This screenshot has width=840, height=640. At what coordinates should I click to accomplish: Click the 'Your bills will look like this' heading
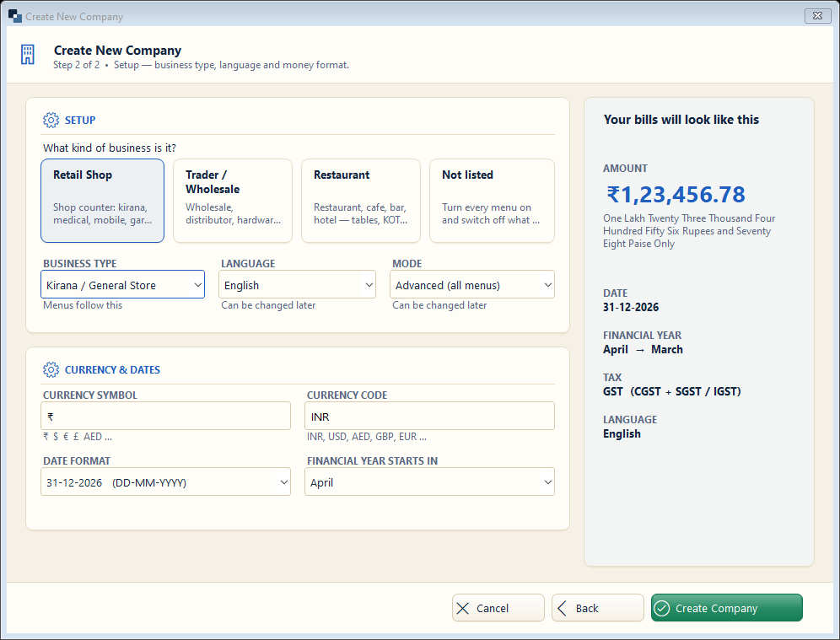click(x=681, y=120)
